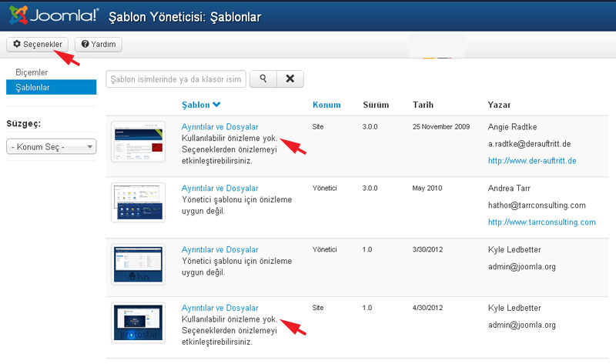Click the Süzgeç filter heading
This screenshot has width=616, height=364.
24,124
